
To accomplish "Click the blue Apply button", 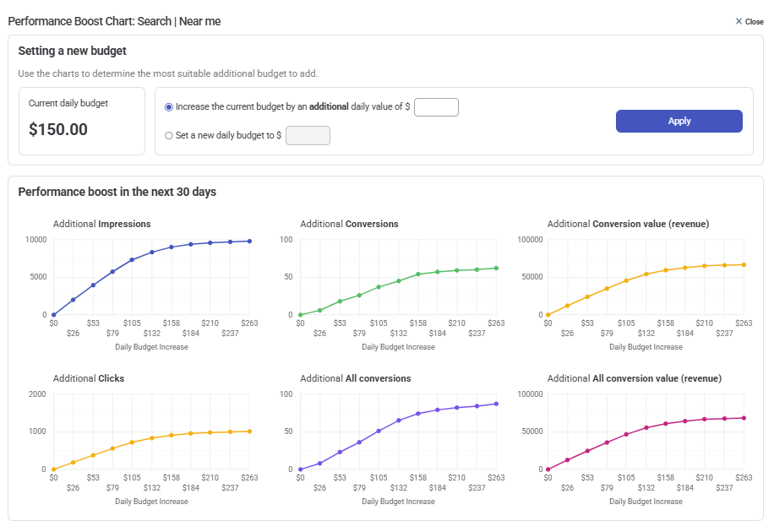I will click(x=679, y=121).
